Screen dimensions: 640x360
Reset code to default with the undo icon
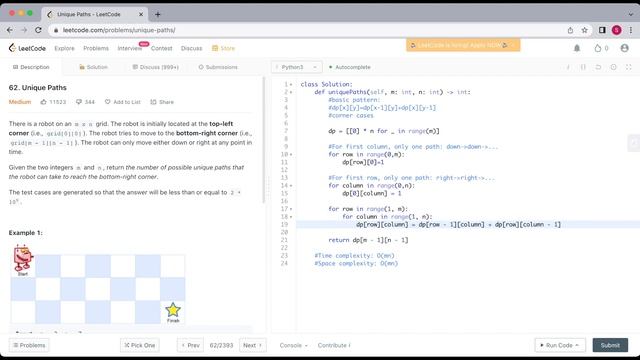coord(598,67)
